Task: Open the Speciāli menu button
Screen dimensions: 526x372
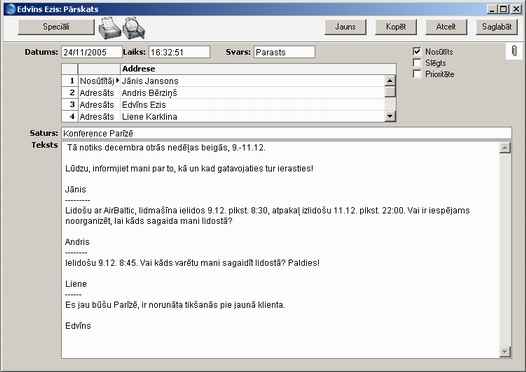Action: (x=56, y=27)
